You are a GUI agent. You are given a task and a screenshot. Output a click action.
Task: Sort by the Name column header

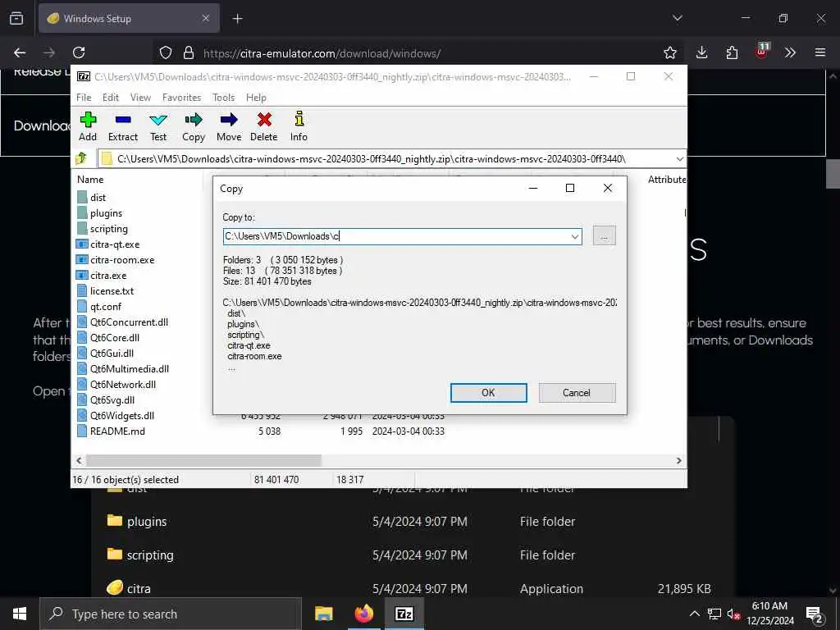(90, 180)
